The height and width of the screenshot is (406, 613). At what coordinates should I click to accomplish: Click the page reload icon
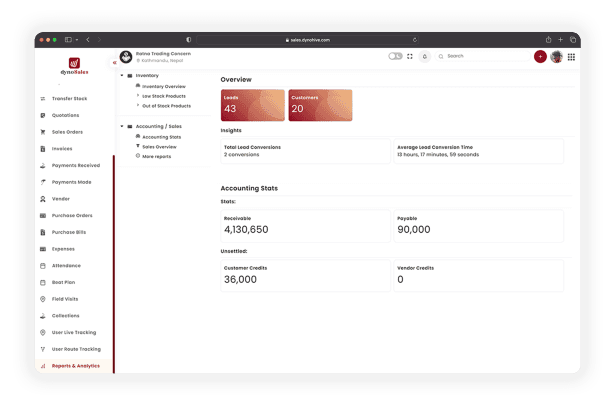pos(415,40)
